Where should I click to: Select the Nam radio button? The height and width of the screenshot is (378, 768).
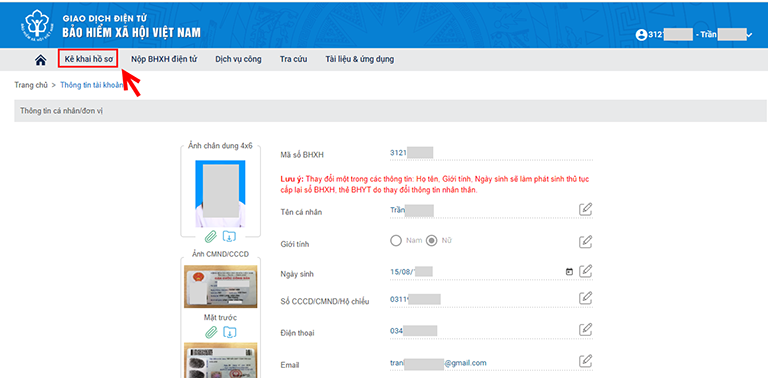pyautogui.click(x=396, y=241)
